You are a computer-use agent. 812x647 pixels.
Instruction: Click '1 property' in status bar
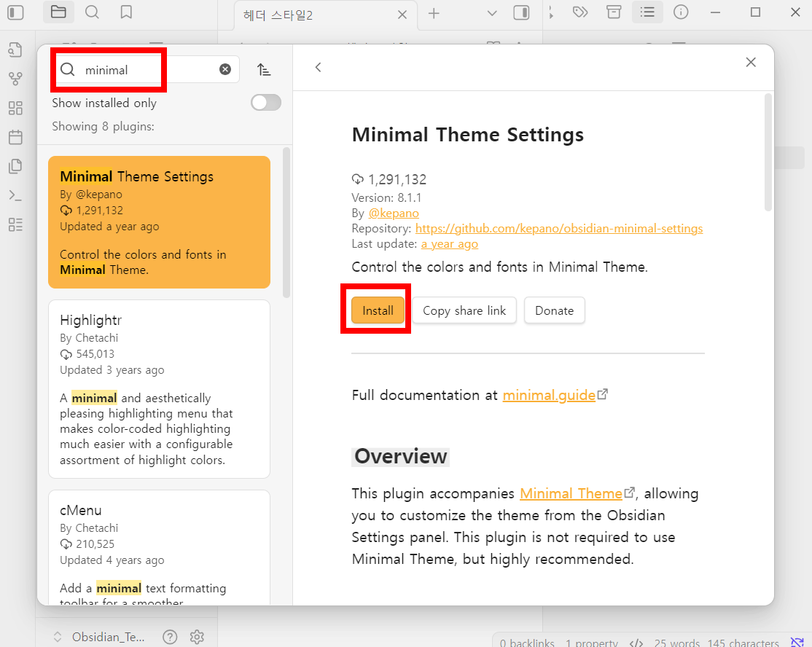[591, 643]
